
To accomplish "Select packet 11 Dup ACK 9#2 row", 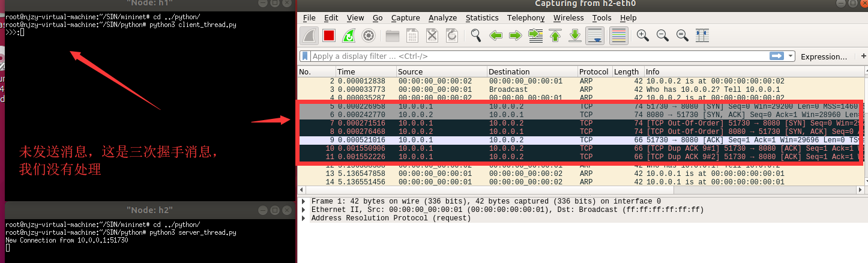I will [x=581, y=157].
